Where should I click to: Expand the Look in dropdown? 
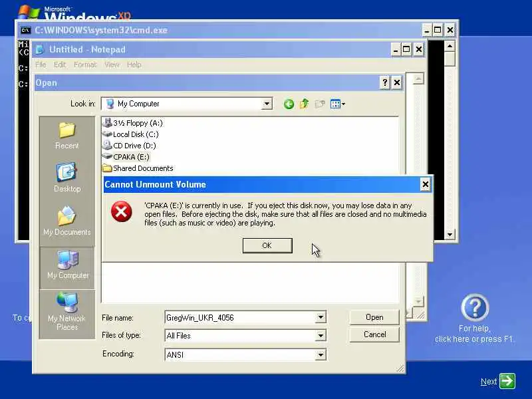(x=267, y=104)
